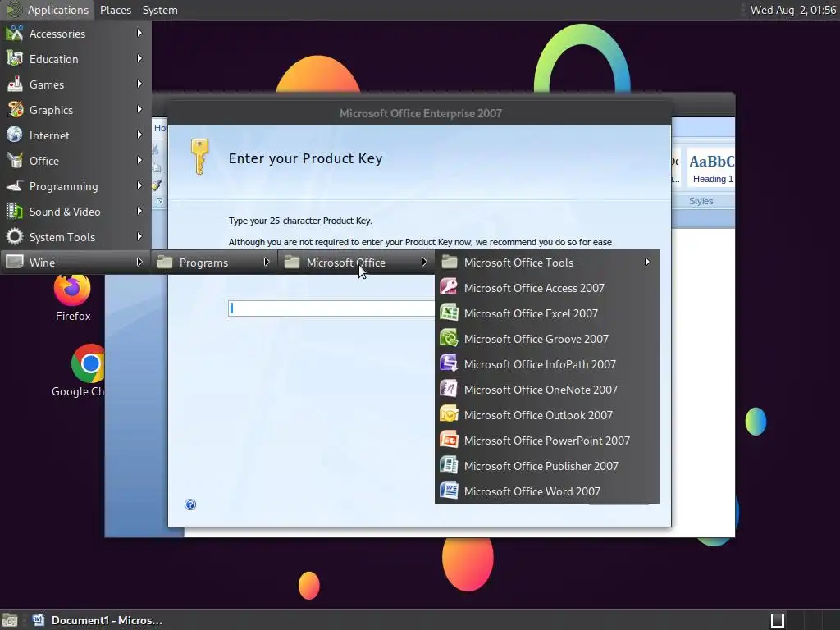
Task: Launch Outlook 2007 via its icon
Action: 449,415
